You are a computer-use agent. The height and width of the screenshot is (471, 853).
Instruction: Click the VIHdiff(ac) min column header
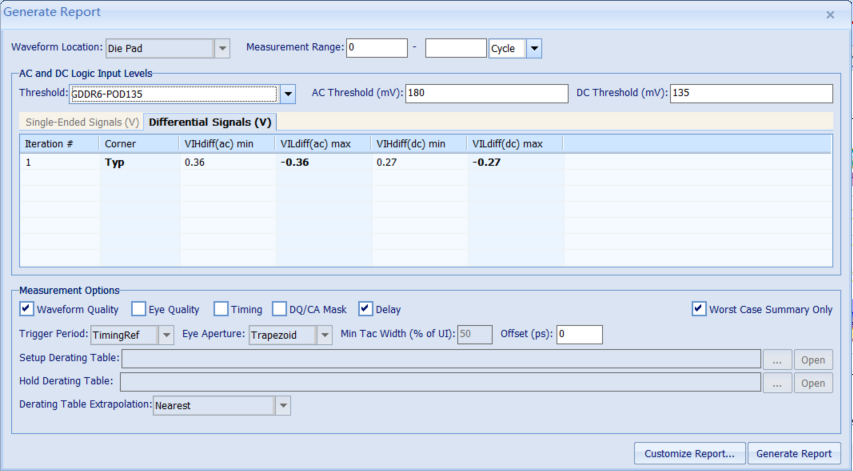pyautogui.click(x=227, y=144)
